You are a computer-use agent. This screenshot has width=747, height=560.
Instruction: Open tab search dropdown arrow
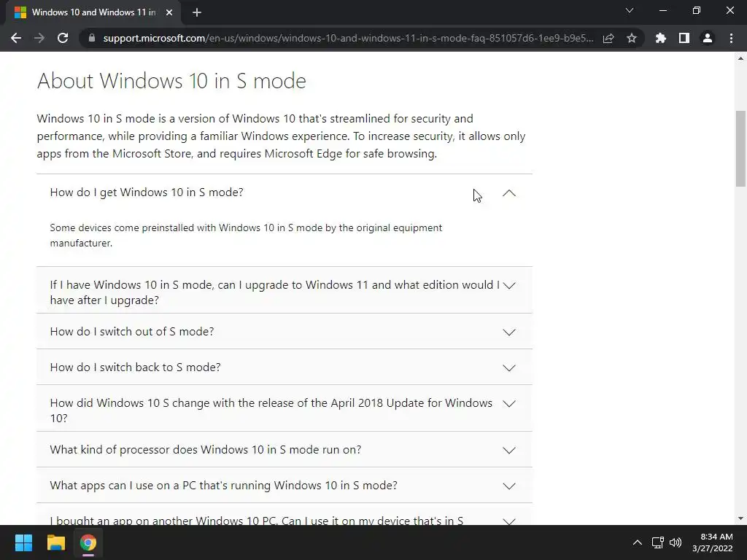tap(630, 10)
